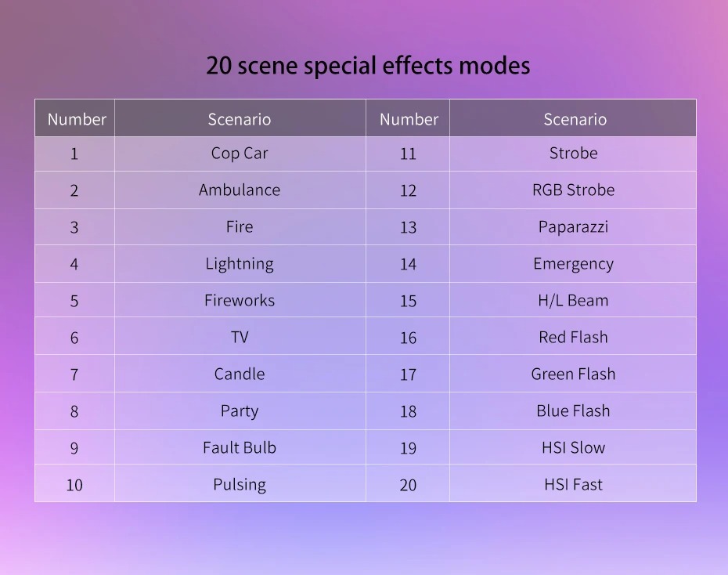Viewport: 728px width, 575px height.
Task: Click the Fireworks scenario cell
Action: click(x=240, y=301)
